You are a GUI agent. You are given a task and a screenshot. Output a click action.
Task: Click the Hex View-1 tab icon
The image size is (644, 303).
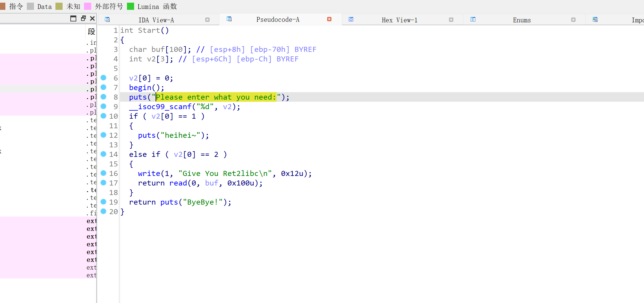pos(351,20)
